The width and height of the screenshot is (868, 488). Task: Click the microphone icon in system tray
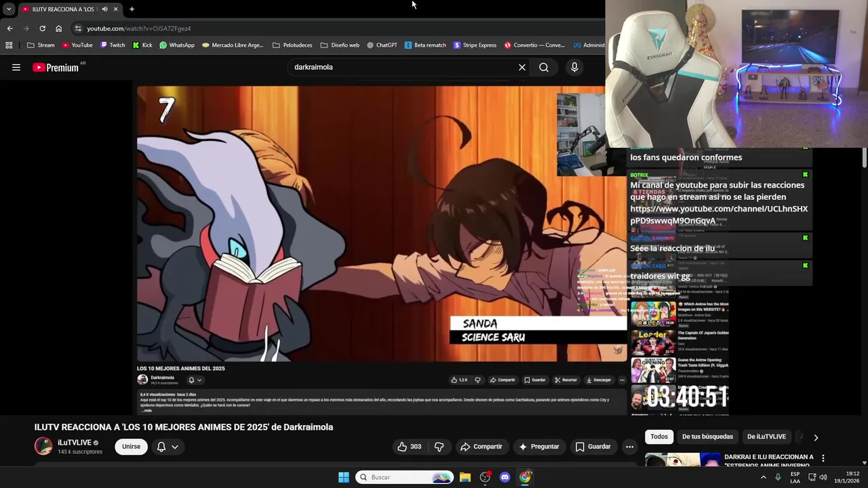(778, 477)
